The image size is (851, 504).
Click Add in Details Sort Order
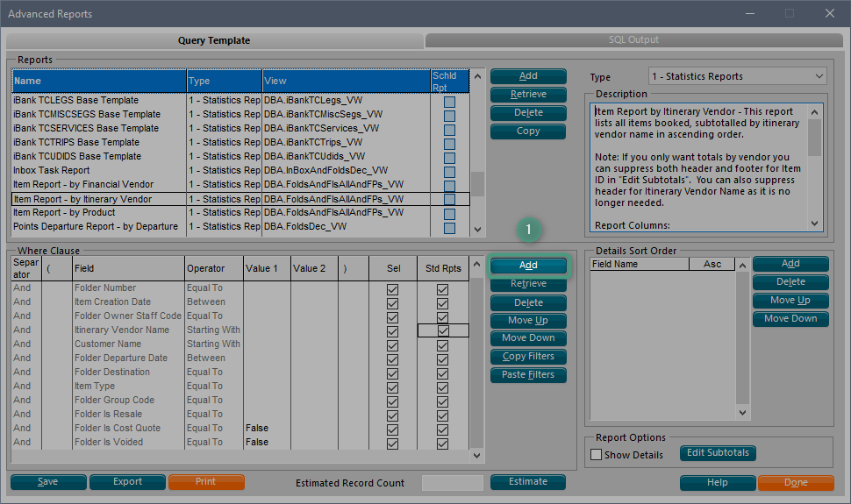[x=790, y=264]
